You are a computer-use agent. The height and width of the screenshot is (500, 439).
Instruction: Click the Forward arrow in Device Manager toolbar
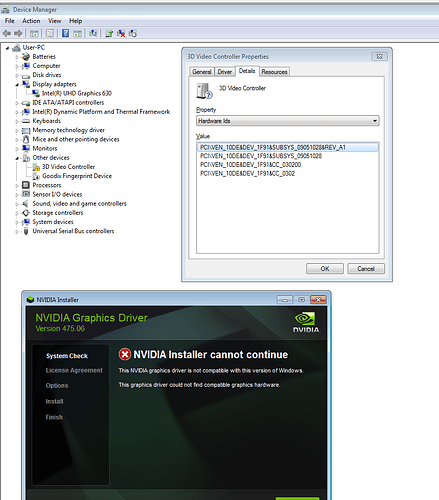tap(18, 33)
